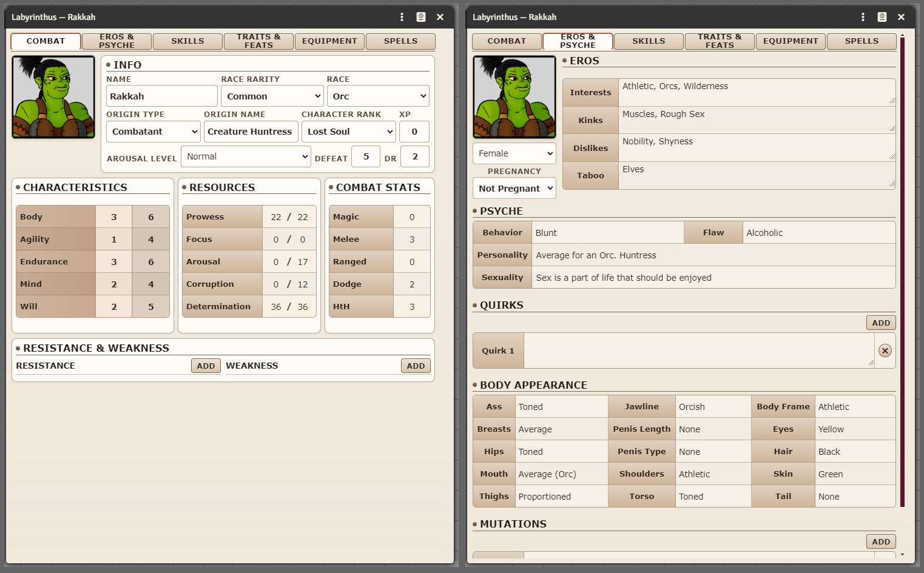Open the kebab menu in the left Rakkah window
The height and width of the screenshot is (573, 924).
tap(402, 17)
